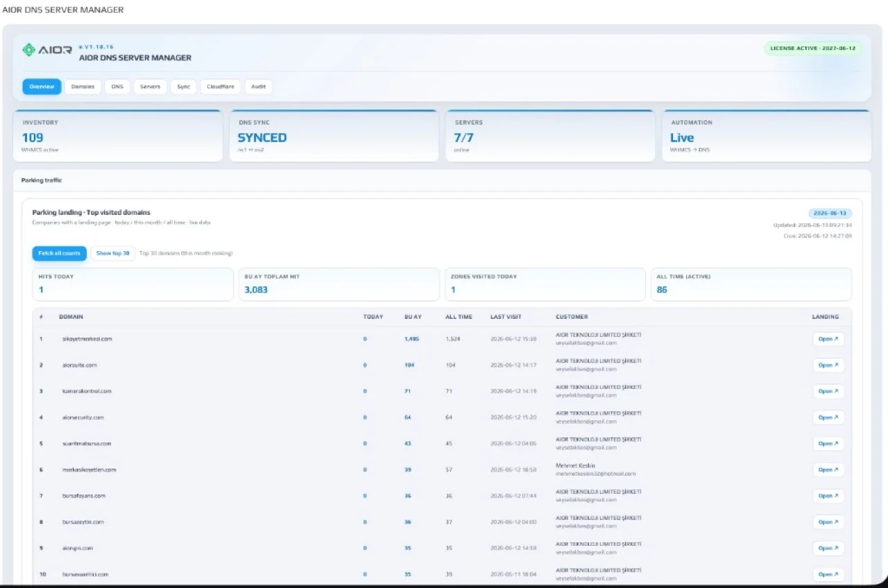Click the Fetch all counts button
The height and width of the screenshot is (588, 888).
59,253
